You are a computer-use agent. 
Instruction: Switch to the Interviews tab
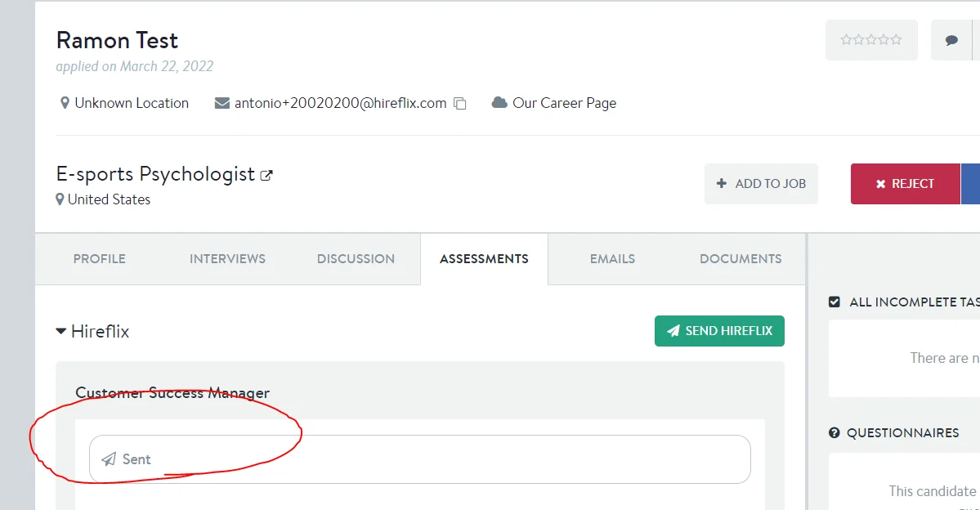(227, 259)
